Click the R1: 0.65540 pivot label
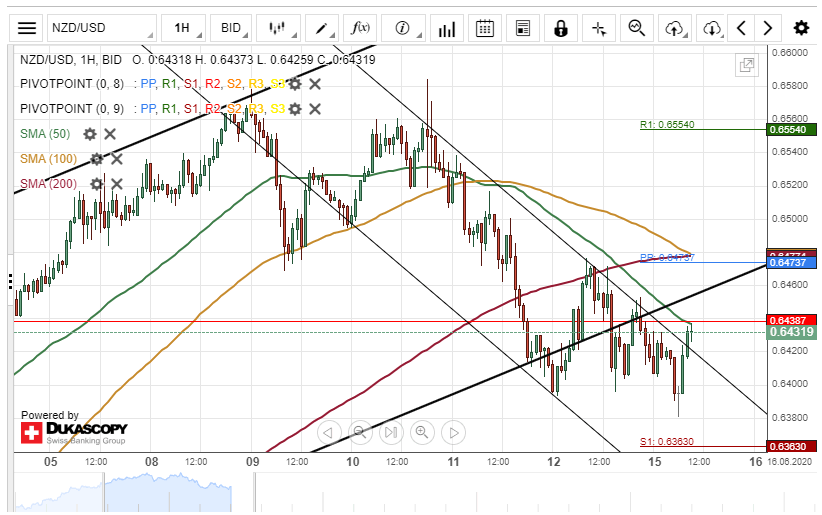 [x=667, y=125]
